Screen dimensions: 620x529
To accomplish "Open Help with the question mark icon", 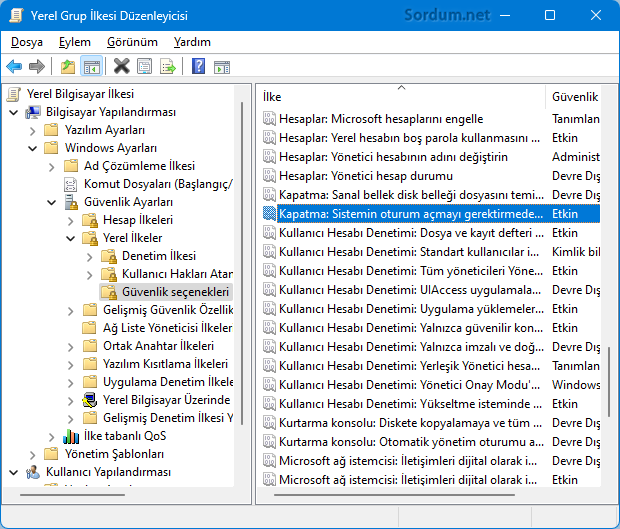I will pyautogui.click(x=198, y=66).
